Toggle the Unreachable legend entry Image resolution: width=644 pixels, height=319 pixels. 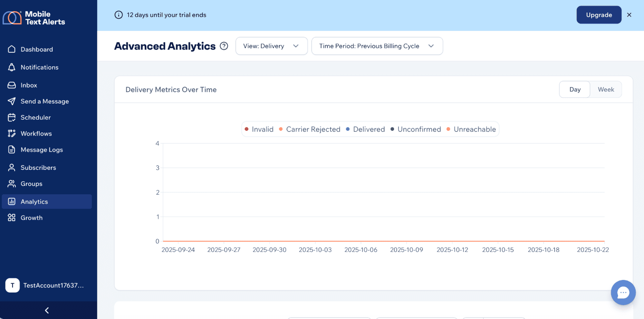coord(471,129)
